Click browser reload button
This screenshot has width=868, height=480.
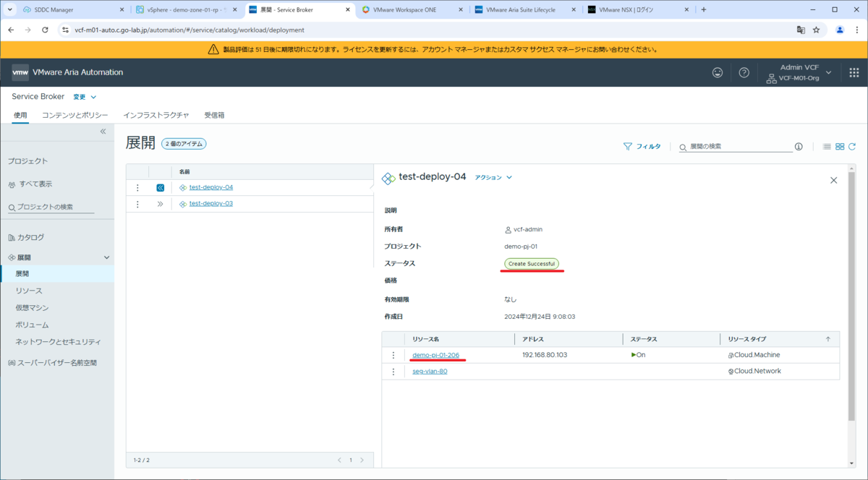click(x=45, y=30)
